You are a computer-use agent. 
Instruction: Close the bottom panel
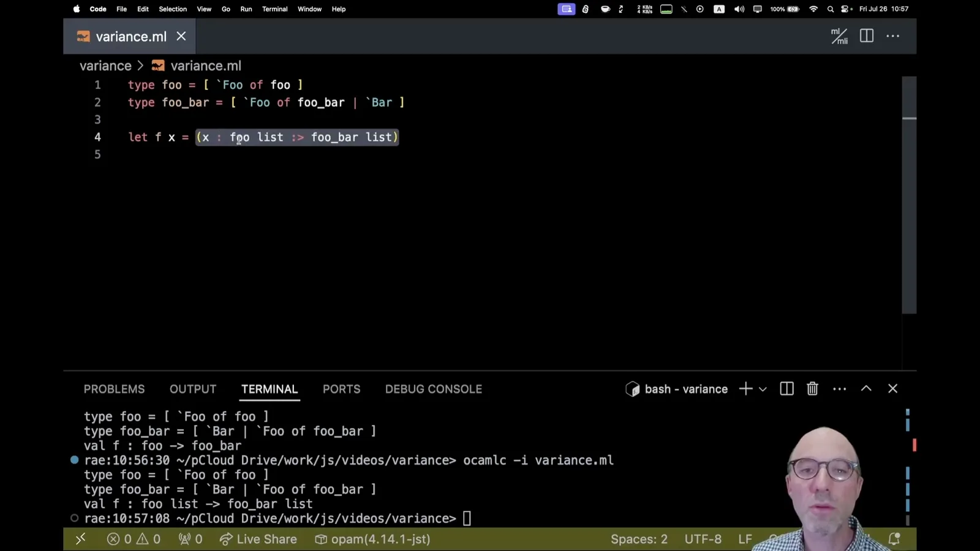pyautogui.click(x=893, y=389)
